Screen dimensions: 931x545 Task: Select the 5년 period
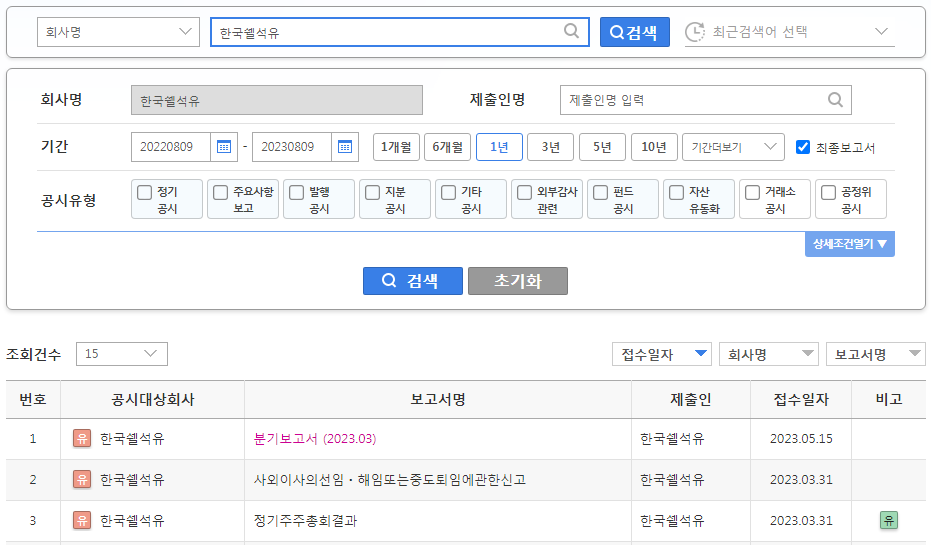click(x=602, y=147)
